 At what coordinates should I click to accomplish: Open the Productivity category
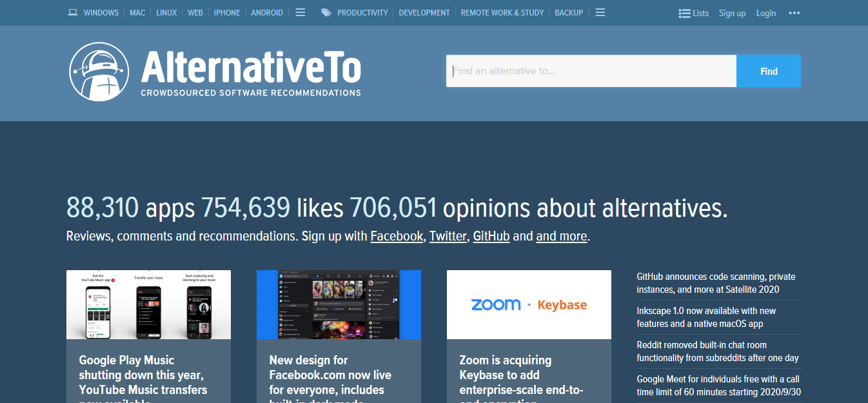(362, 13)
